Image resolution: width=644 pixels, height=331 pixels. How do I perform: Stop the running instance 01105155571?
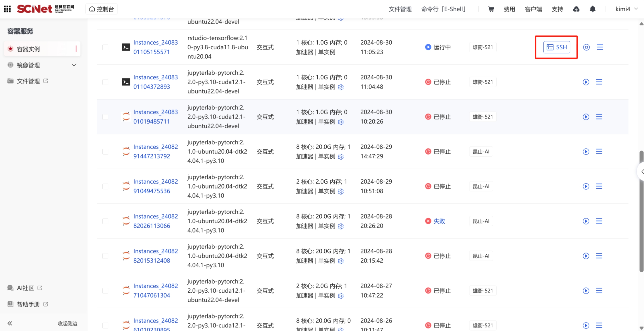click(x=586, y=47)
